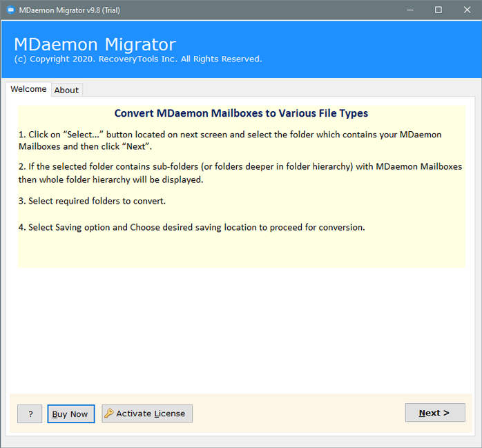Viewport: 482px width, 448px height.
Task: Click the Activate License button
Action: (x=147, y=413)
